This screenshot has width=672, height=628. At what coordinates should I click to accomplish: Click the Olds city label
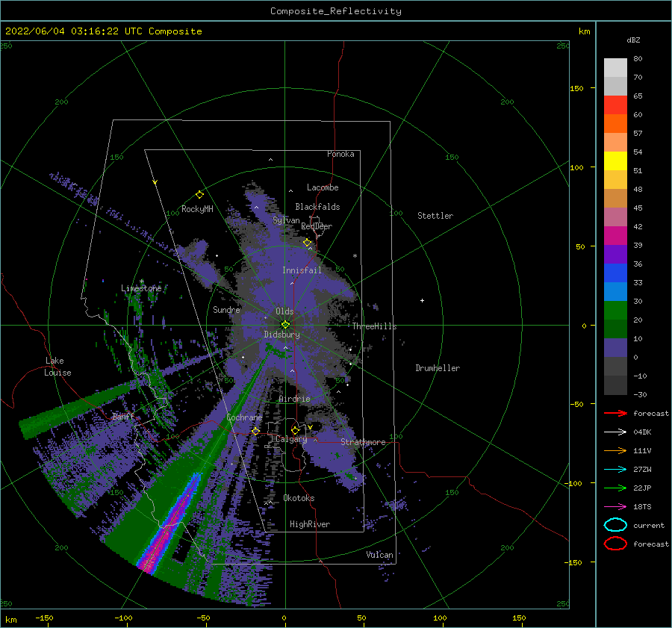(284, 311)
